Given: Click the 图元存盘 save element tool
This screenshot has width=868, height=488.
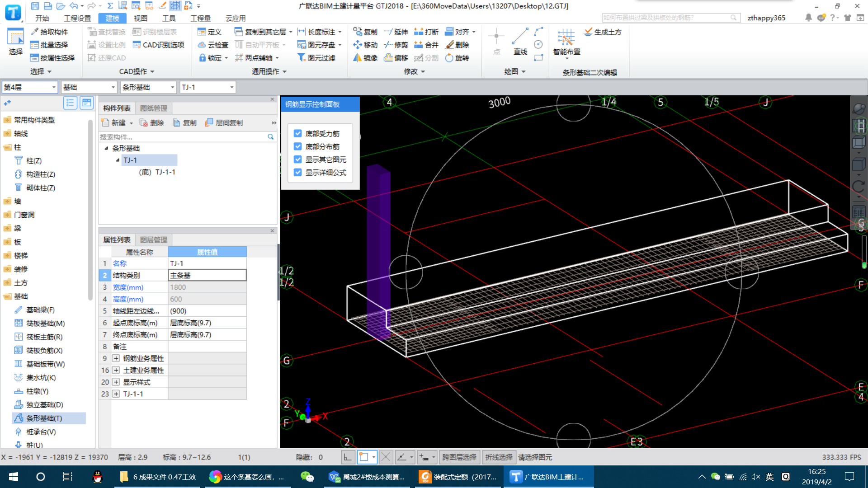Looking at the screenshot, I should click(x=319, y=45).
